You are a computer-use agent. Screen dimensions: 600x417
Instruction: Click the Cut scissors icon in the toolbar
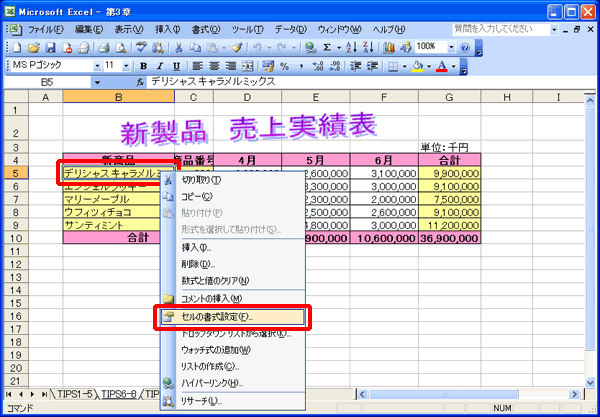[x=178, y=47]
